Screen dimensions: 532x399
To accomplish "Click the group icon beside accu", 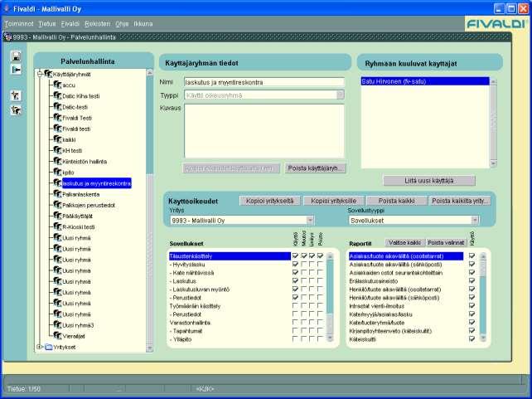I will point(57,85).
